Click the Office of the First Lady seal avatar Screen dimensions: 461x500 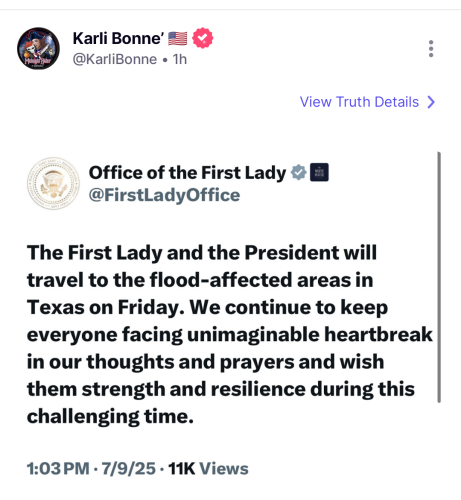coord(53,183)
